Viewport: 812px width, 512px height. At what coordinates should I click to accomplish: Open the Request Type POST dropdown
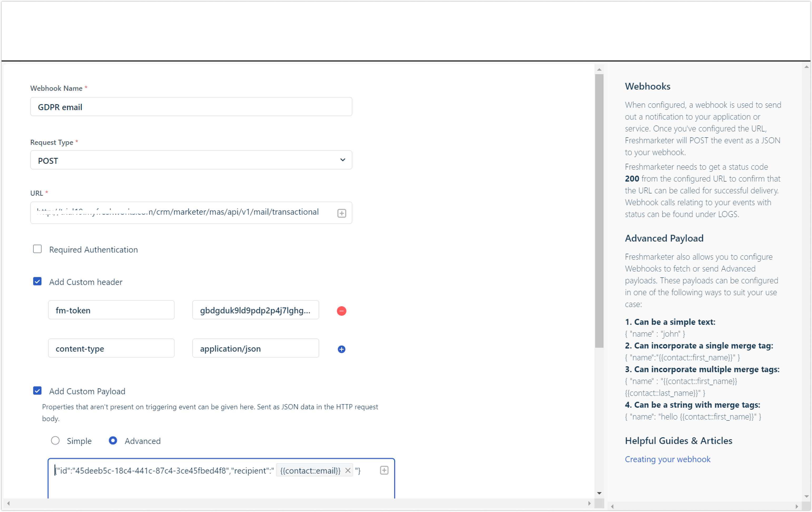191,160
